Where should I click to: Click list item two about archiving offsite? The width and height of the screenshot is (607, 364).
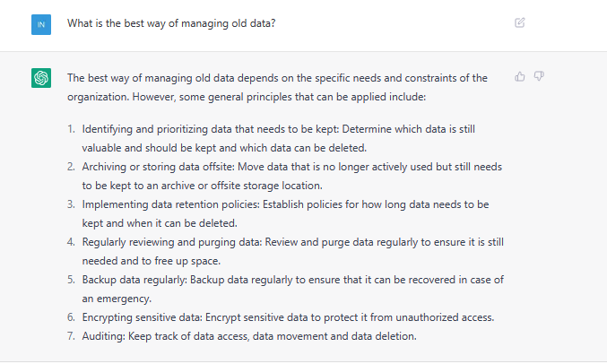[292, 177]
